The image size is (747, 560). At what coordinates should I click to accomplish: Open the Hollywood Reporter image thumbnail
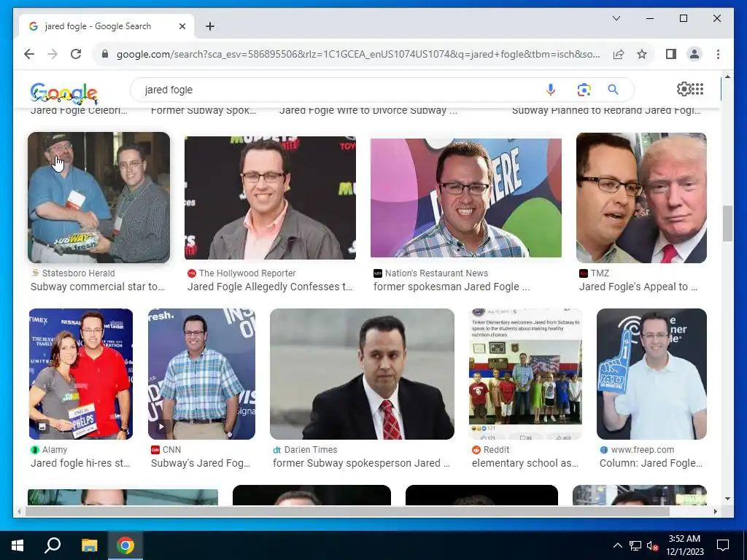(x=270, y=198)
